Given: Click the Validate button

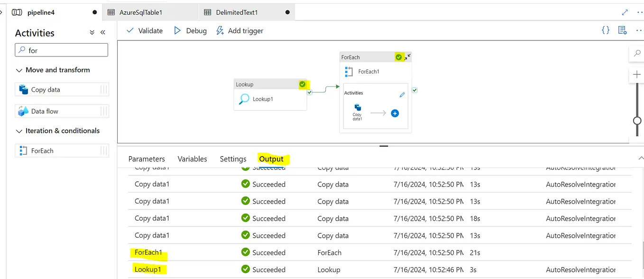Looking at the screenshot, I should (145, 30).
